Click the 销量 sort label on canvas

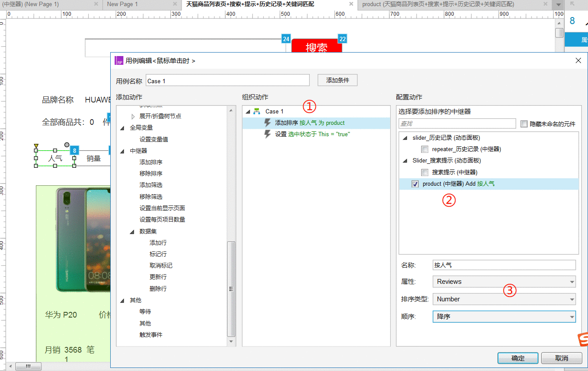pyautogui.click(x=94, y=159)
